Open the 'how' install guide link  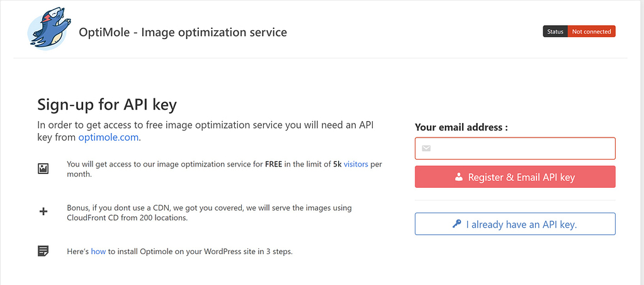point(98,251)
